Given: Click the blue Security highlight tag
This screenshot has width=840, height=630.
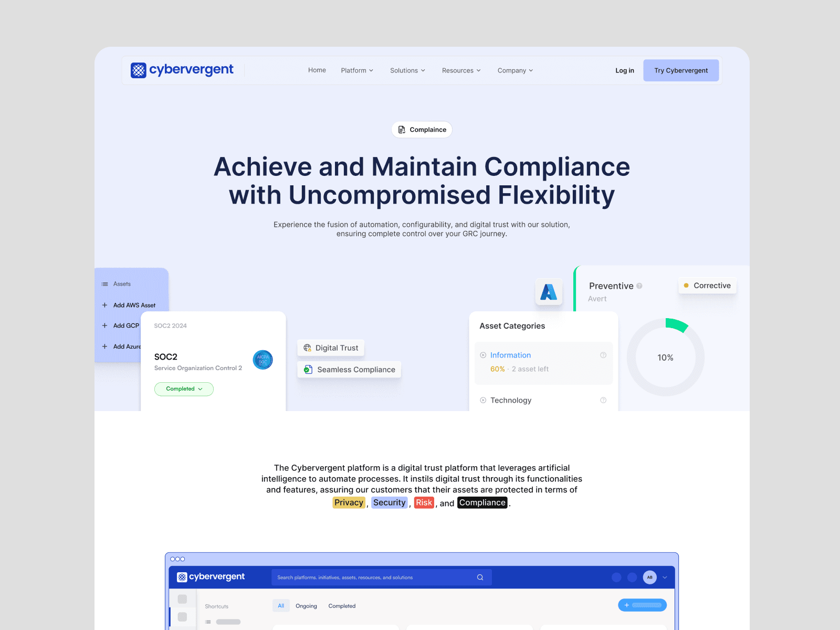Looking at the screenshot, I should click(x=390, y=503).
